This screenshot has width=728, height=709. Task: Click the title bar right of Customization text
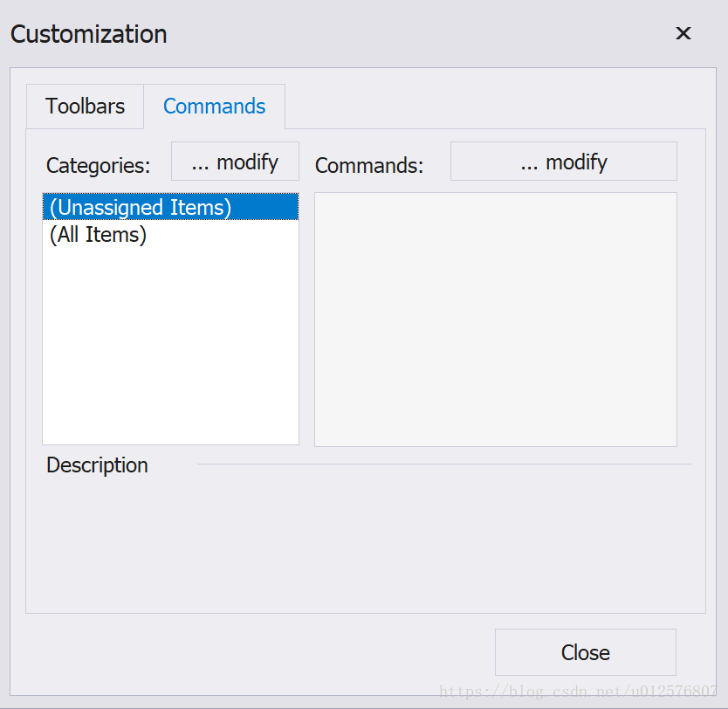pos(418,33)
